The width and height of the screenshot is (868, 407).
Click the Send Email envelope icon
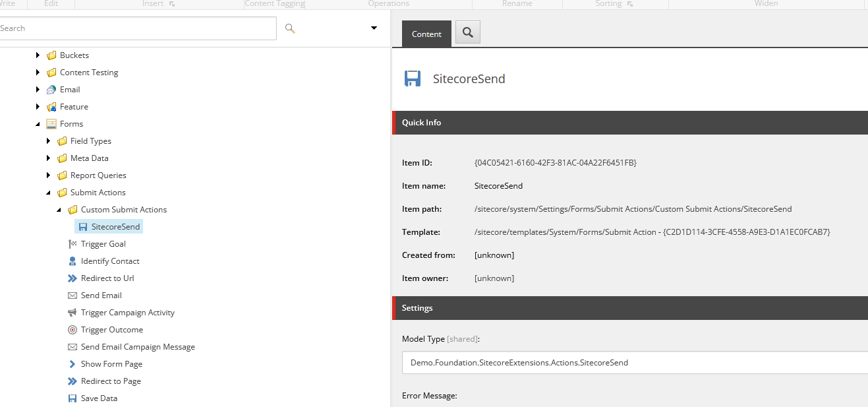(x=72, y=296)
